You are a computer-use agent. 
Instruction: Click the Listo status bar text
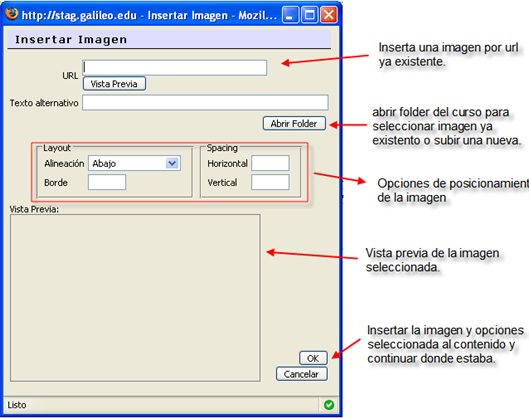(x=17, y=405)
